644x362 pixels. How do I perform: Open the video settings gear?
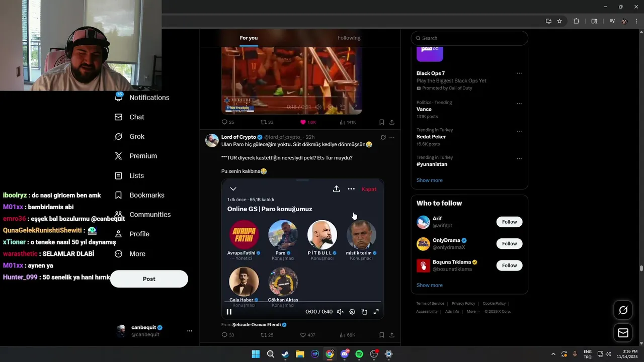(x=352, y=312)
